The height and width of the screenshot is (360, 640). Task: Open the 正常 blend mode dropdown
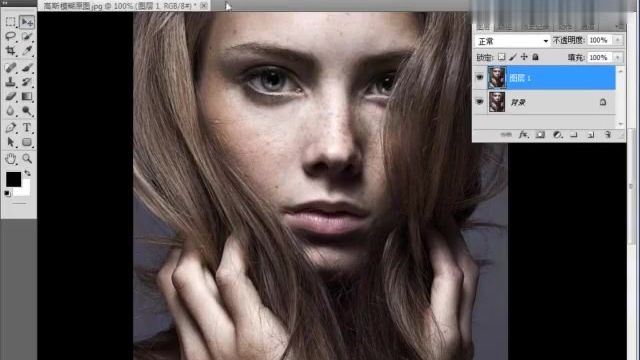[513, 41]
